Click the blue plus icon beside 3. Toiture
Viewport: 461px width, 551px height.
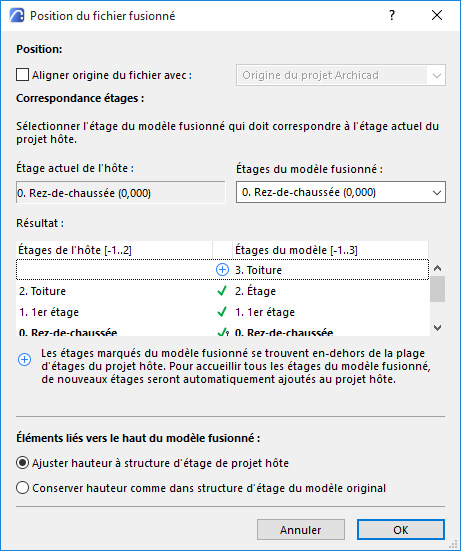point(222,270)
